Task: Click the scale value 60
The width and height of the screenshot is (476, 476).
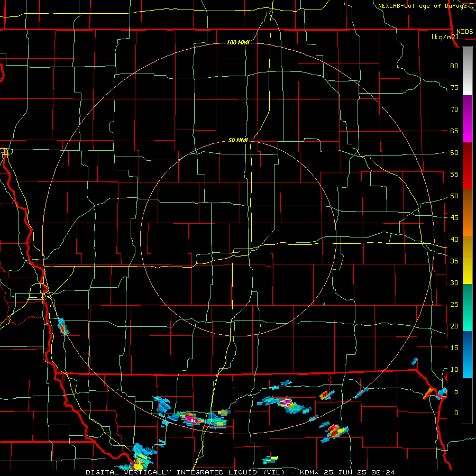Action: coord(454,153)
